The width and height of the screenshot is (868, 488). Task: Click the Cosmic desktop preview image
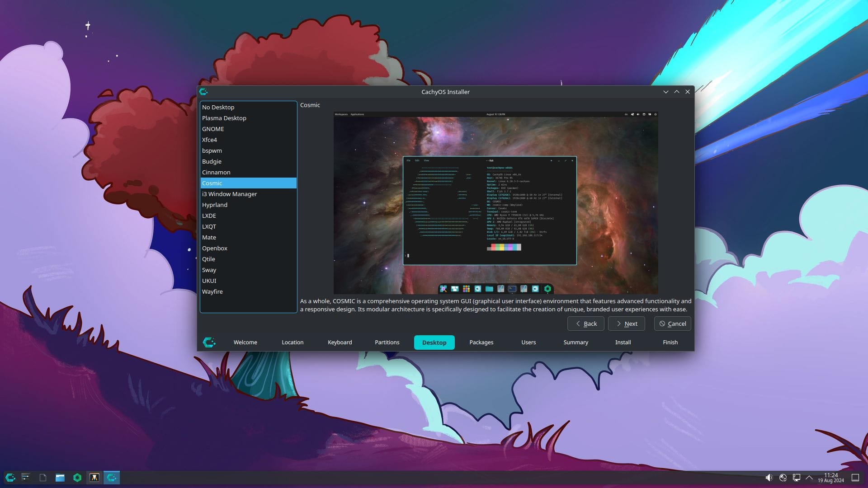tap(495, 202)
